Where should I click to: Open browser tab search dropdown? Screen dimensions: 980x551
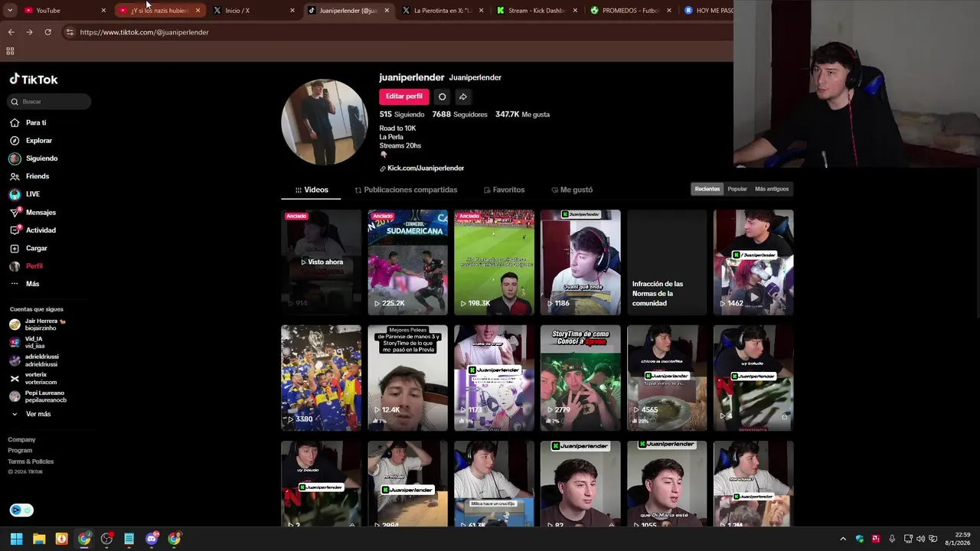point(9,11)
